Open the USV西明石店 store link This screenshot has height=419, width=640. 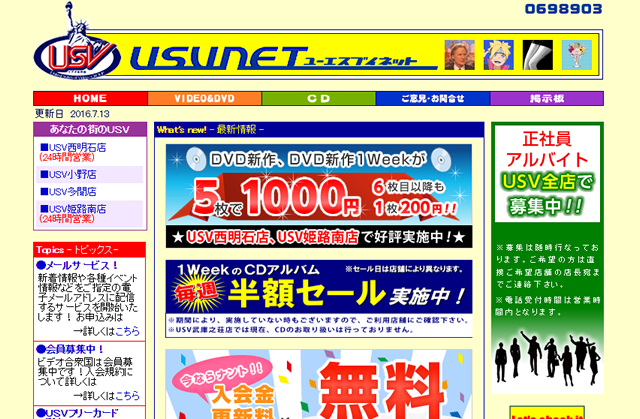(73, 147)
